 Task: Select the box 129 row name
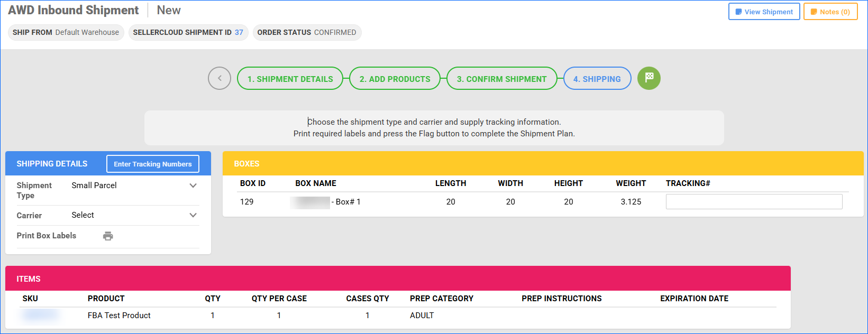pyautogui.click(x=325, y=202)
